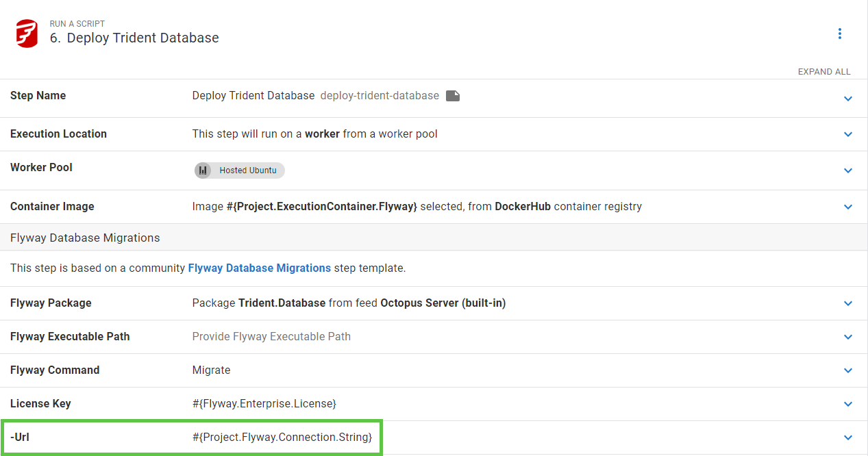
Task: Click the Octopus Deploy logo
Action: [x=27, y=32]
